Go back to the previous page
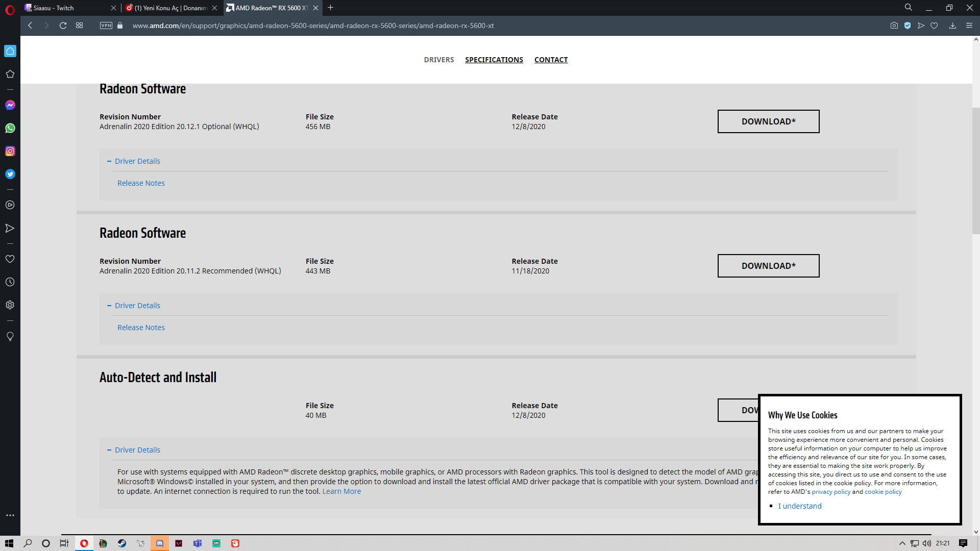Screen dimensions: 980x551 tap(30, 26)
